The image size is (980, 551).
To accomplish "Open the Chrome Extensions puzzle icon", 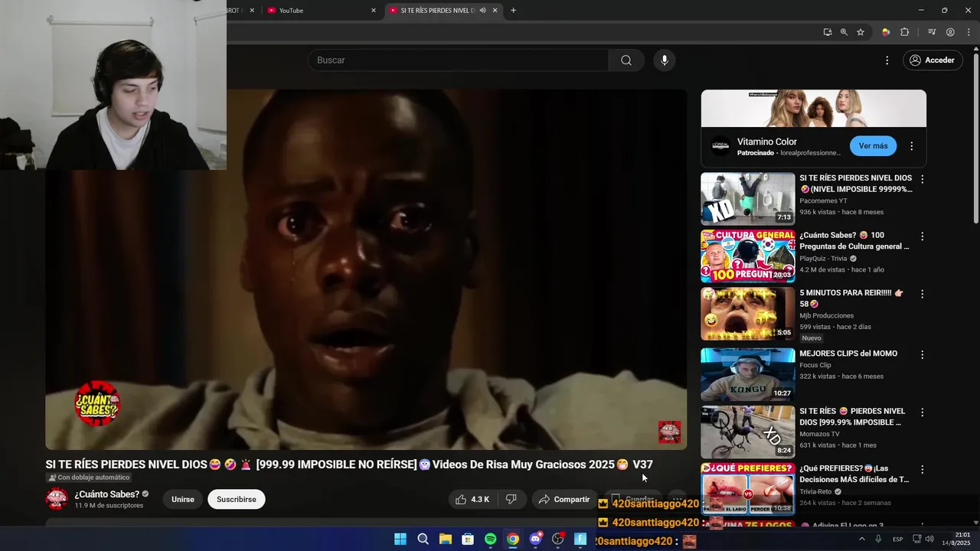I will tap(905, 32).
